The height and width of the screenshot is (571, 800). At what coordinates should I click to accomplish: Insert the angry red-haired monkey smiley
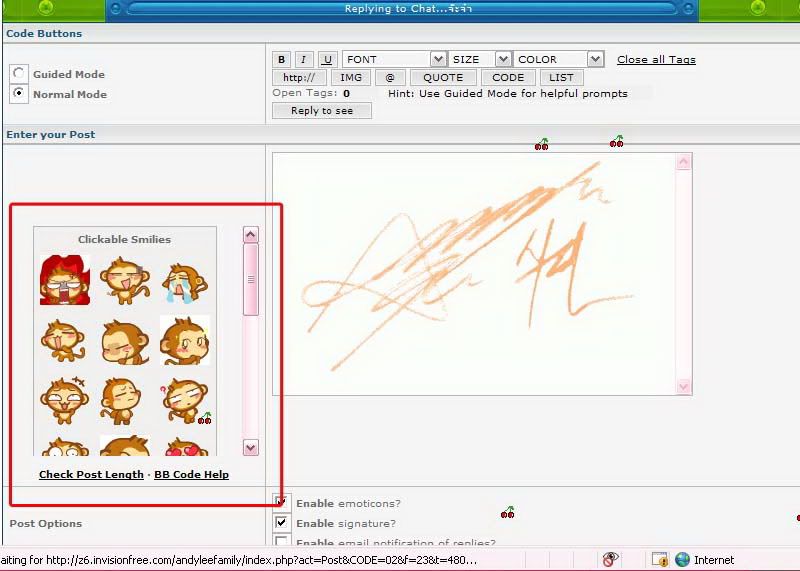[x=64, y=280]
